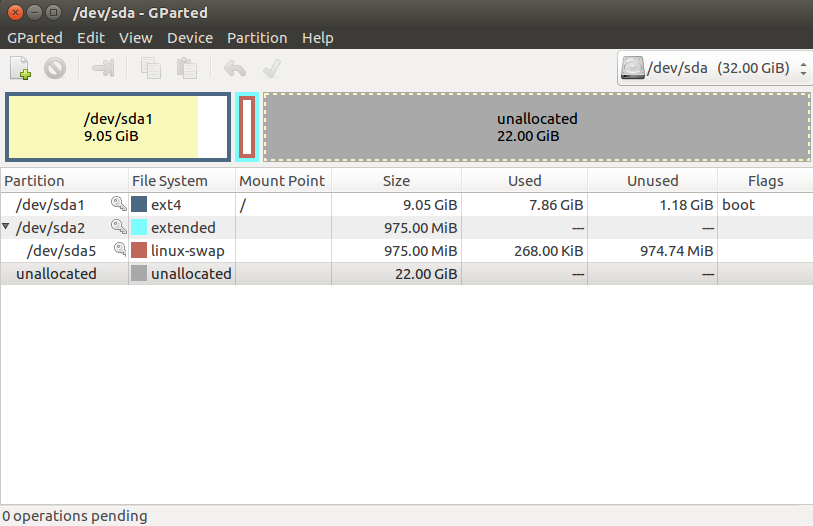Viewport: 813px width, 526px height.
Task: Click the New partition toolbar icon
Action: 21,68
